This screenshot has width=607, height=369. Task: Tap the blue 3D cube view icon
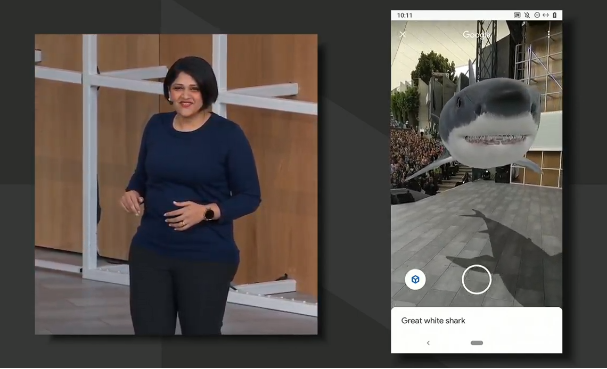[x=415, y=279]
